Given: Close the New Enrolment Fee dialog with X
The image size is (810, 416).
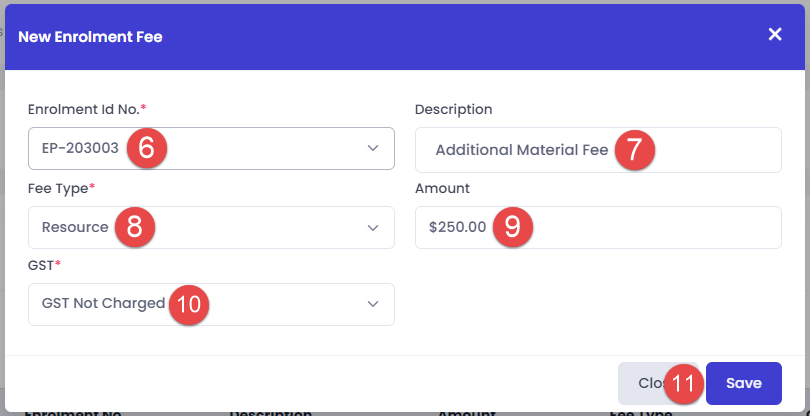Looking at the screenshot, I should [775, 35].
